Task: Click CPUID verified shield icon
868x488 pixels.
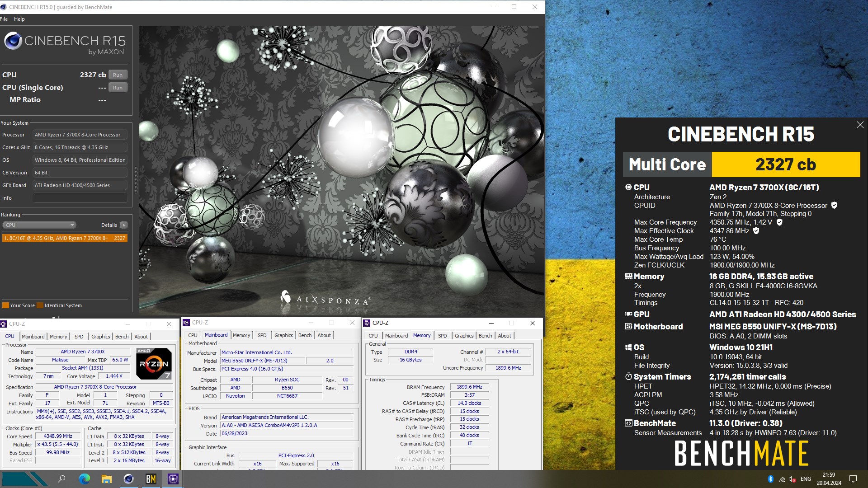Action: tap(834, 205)
